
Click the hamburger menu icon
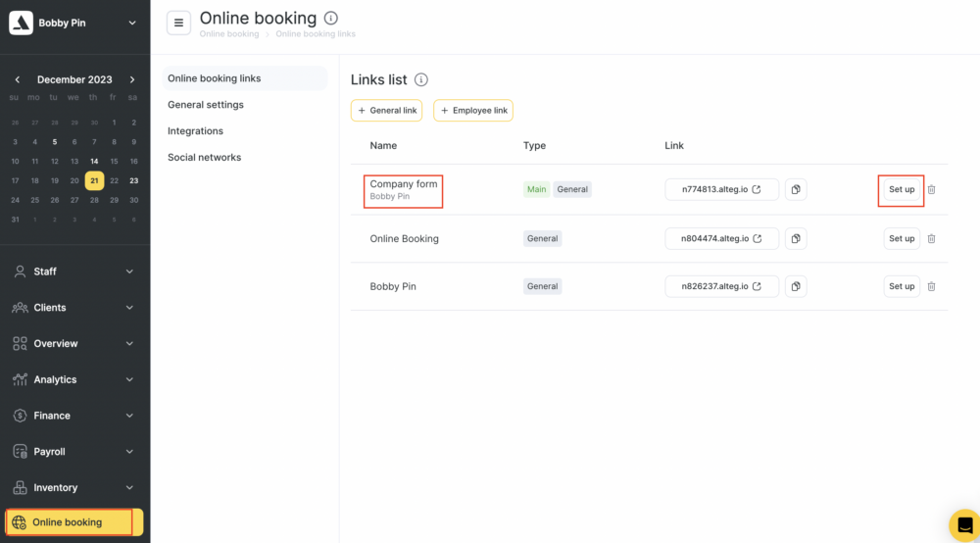pos(178,23)
